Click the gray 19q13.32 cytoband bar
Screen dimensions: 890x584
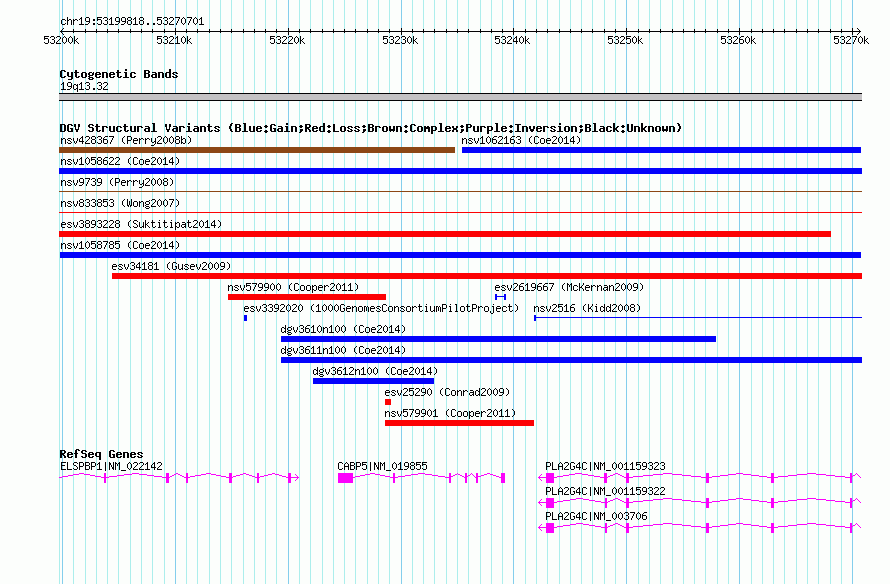[460, 97]
